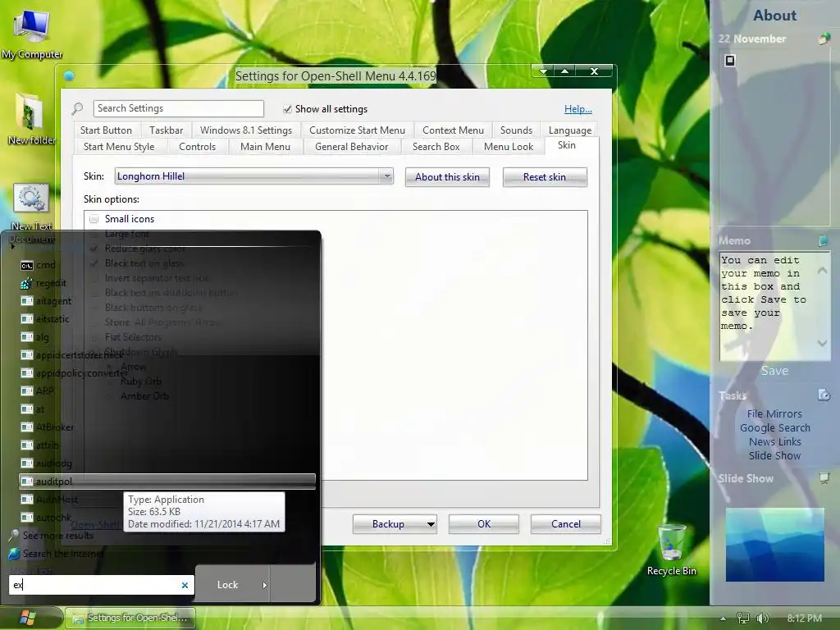The image size is (840, 630).
Task: Click the sidebar Slide Show thumbnail image
Action: [x=774, y=545]
